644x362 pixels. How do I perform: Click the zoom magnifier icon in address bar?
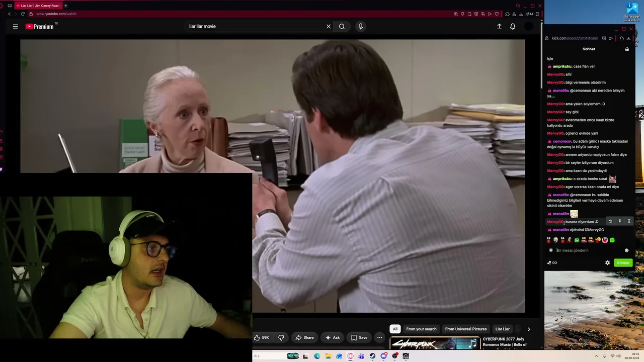click(x=456, y=14)
